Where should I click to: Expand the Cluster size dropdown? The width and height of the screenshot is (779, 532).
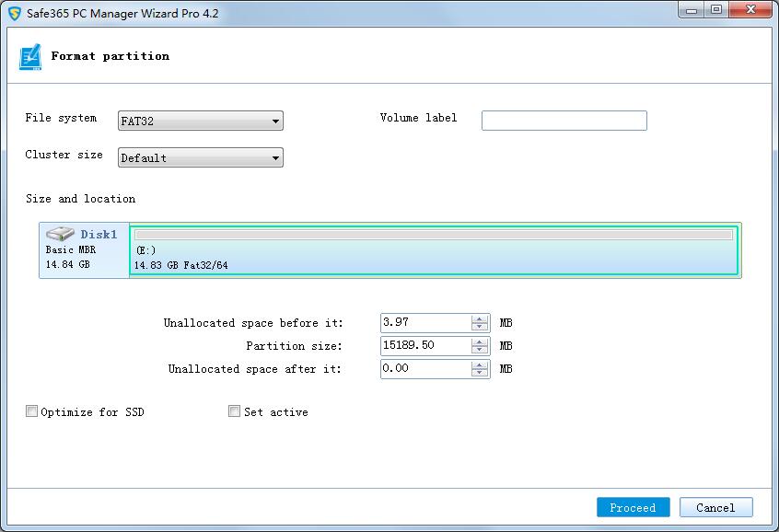[x=201, y=158]
